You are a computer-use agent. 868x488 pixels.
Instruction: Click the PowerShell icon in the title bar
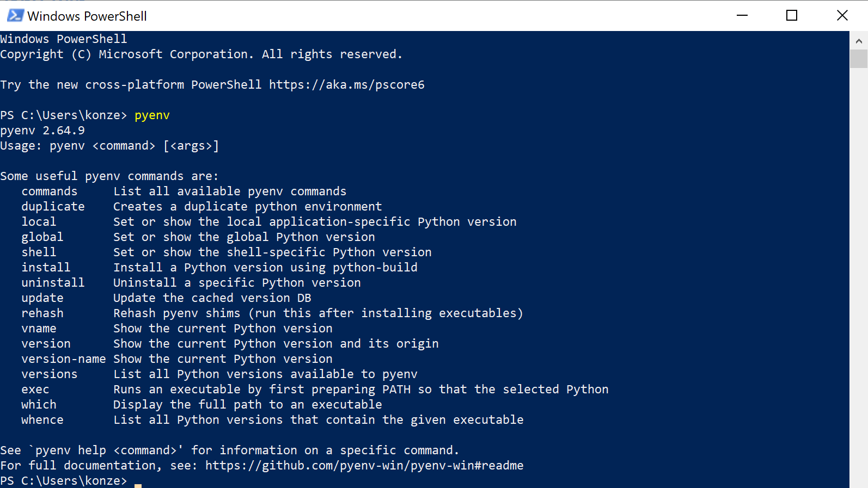(x=15, y=15)
